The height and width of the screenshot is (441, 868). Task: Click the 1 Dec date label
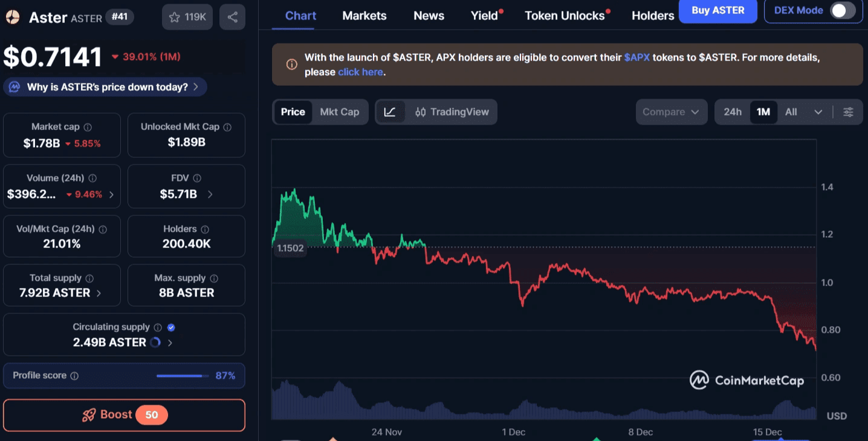click(513, 432)
